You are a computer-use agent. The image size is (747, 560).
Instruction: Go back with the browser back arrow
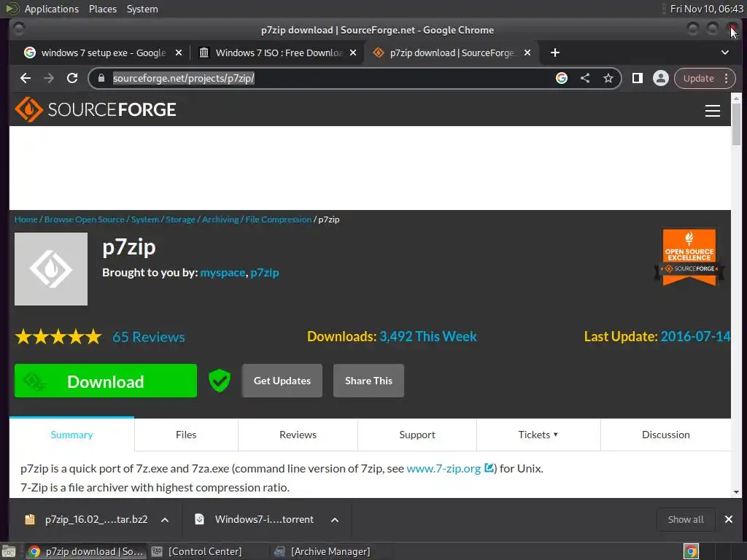coord(26,78)
